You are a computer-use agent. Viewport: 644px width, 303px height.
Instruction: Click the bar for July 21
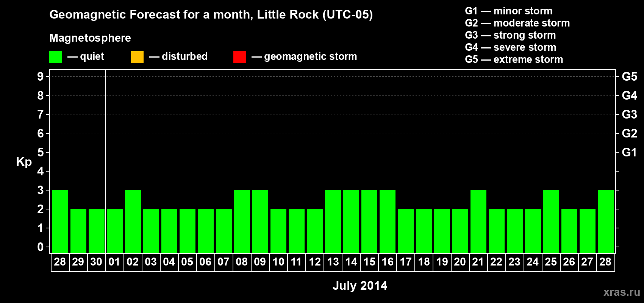click(478, 221)
